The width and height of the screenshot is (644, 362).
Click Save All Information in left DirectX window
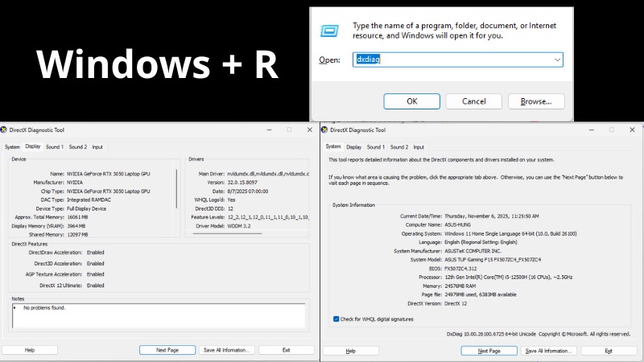pyautogui.click(x=227, y=350)
